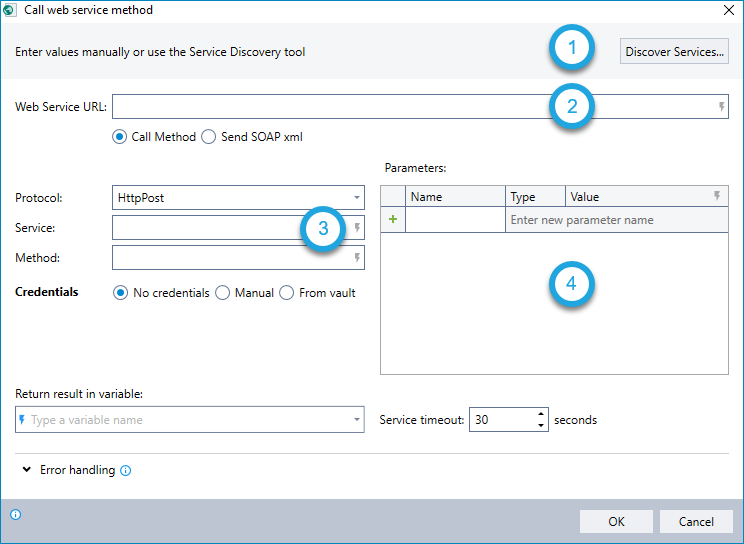Select the From vault credentials radio button
This screenshot has width=744, height=544.
coord(287,293)
